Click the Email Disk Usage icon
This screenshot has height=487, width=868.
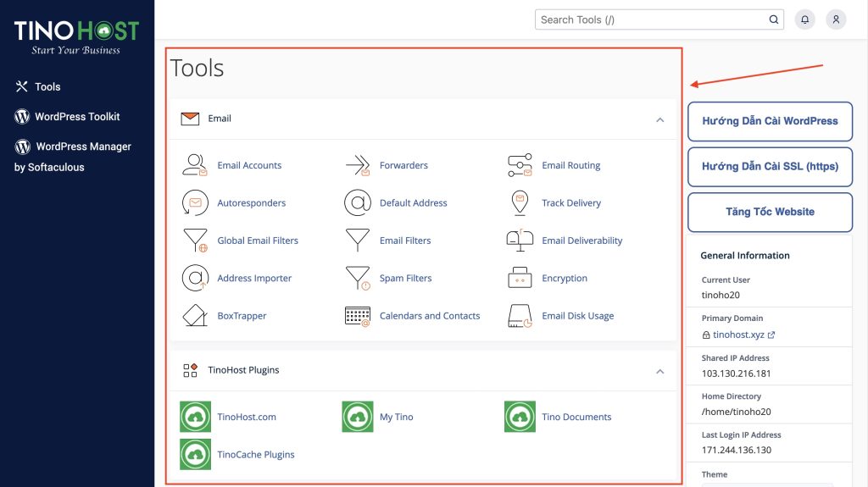[x=520, y=315]
